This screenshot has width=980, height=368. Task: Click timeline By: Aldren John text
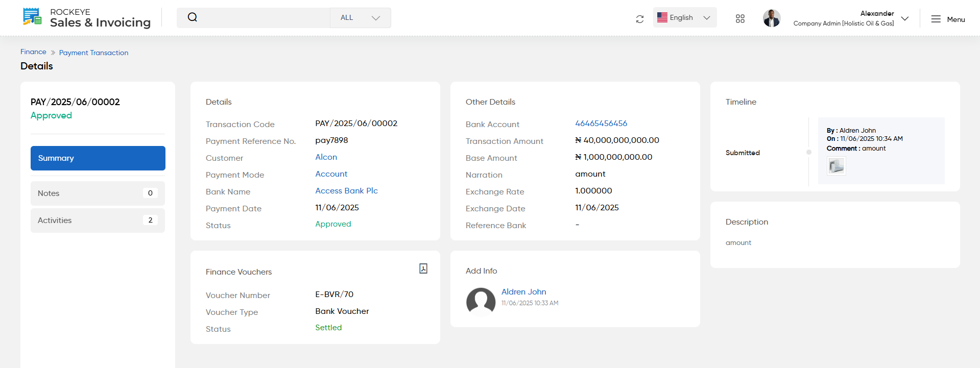(x=851, y=131)
